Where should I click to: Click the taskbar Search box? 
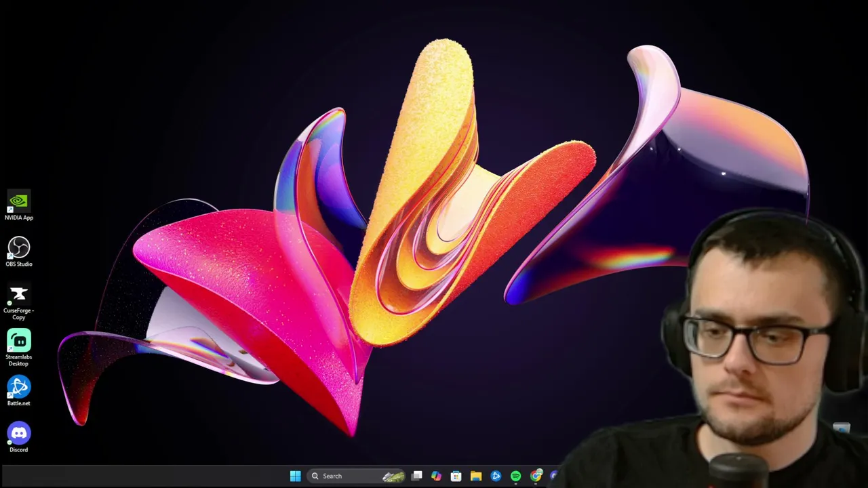coord(357,476)
